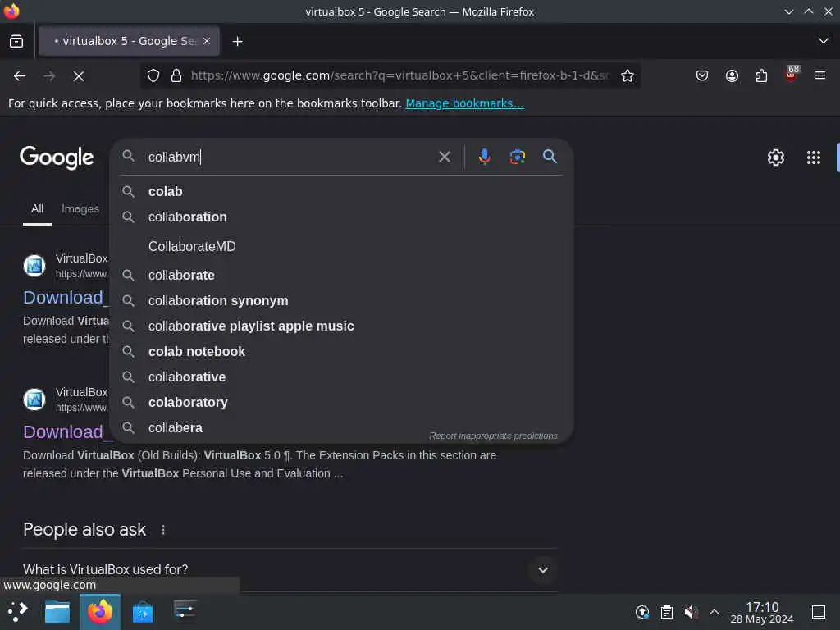This screenshot has height=630, width=840.
Task: Click first result's VirtualBox favicon
Action: point(34,266)
